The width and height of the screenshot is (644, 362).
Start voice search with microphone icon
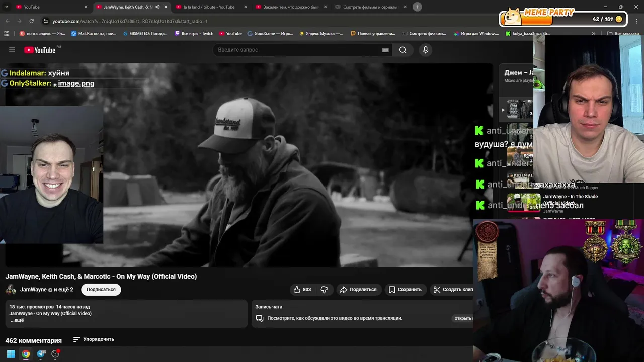426,50
